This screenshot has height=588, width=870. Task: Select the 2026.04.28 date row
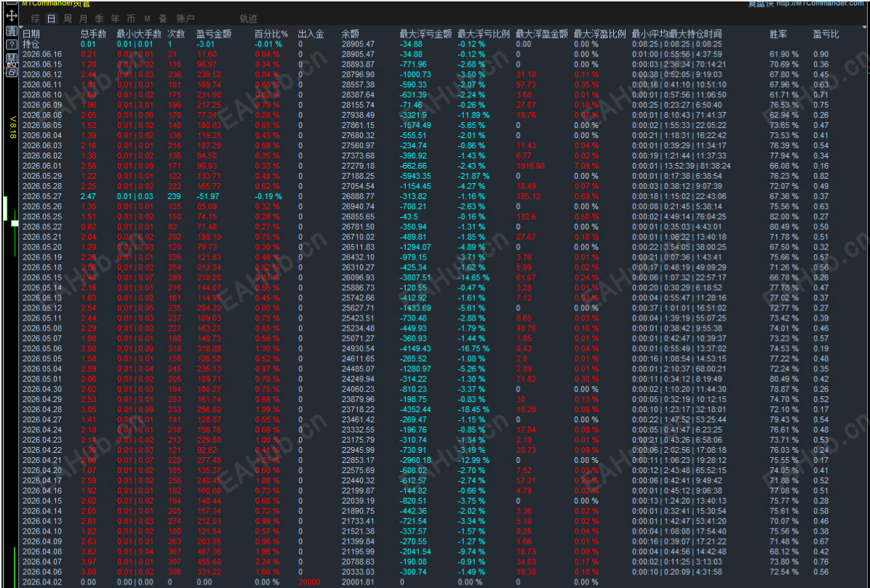42,409
